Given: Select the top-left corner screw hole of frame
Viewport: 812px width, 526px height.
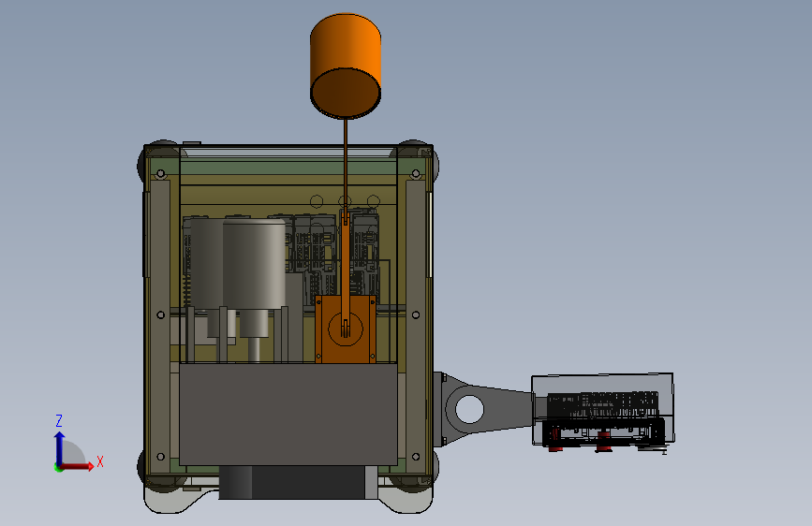Looking at the screenshot, I should coord(160,173).
